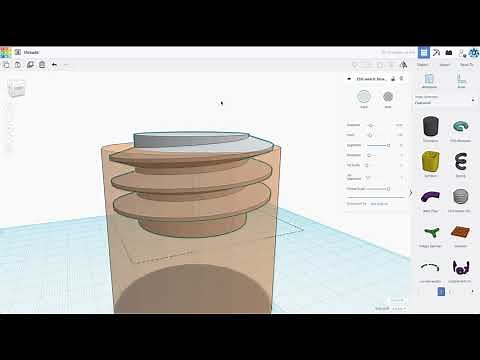The width and height of the screenshot is (480, 360).
Task: Click the Paste toolbar icon
Action: point(18,65)
